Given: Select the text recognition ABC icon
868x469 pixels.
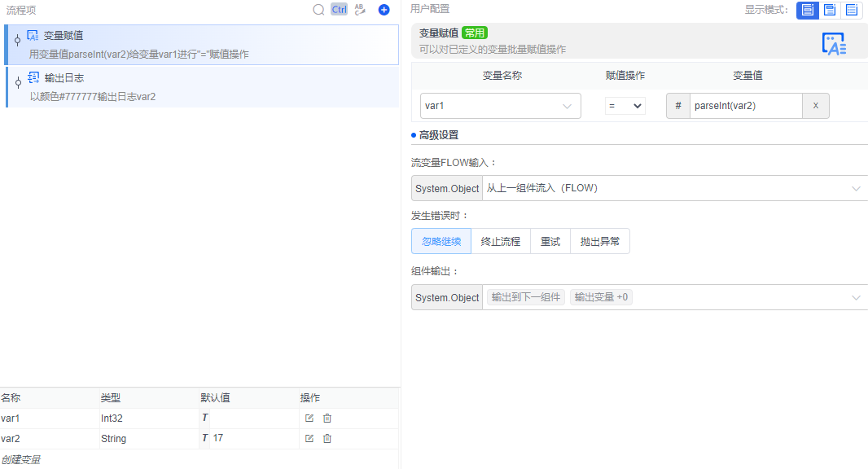Looking at the screenshot, I should click(x=359, y=10).
